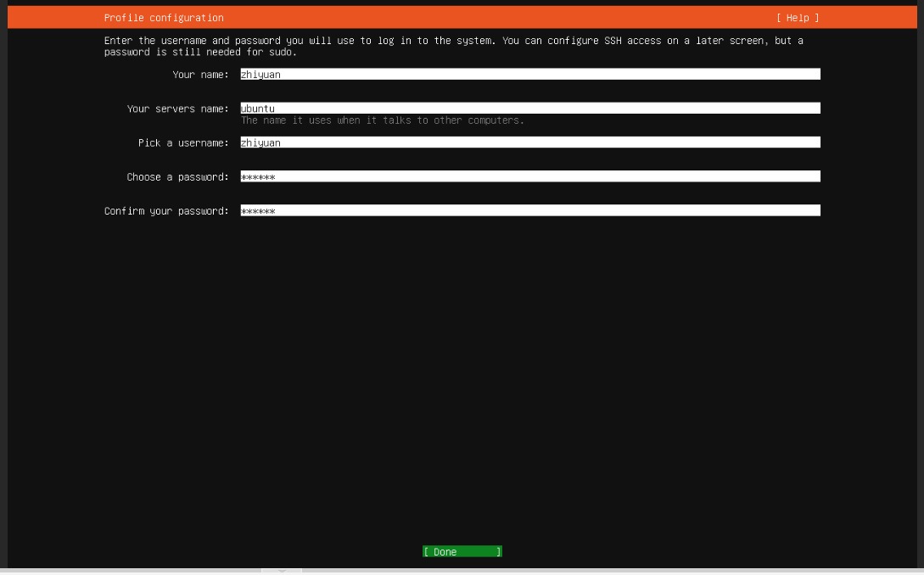Click the 'Your servers name:' label
Image resolution: width=924 pixels, height=575 pixels.
(177, 109)
